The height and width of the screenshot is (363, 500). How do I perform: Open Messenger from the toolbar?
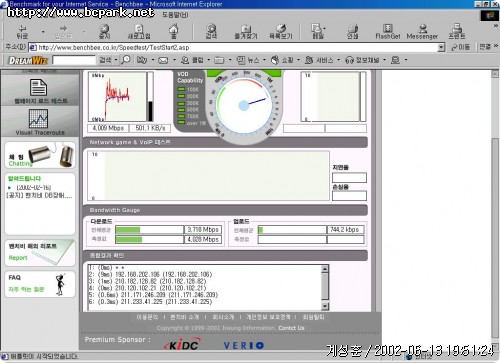click(x=422, y=32)
